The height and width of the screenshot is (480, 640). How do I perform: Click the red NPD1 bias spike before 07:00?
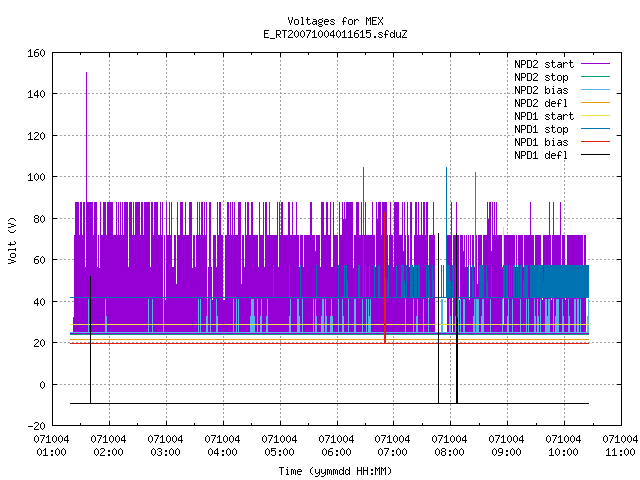384,278
